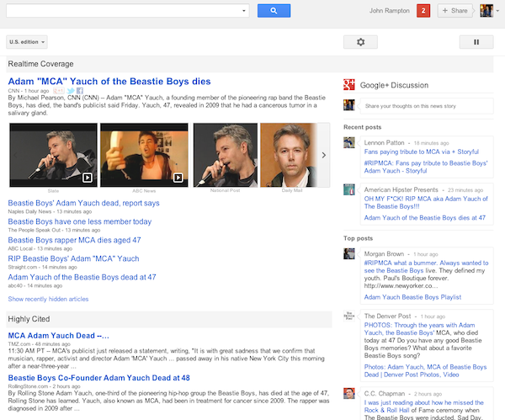Open the Lennon Patton author name
Viewport: 505px width, 420px height.
(384, 143)
